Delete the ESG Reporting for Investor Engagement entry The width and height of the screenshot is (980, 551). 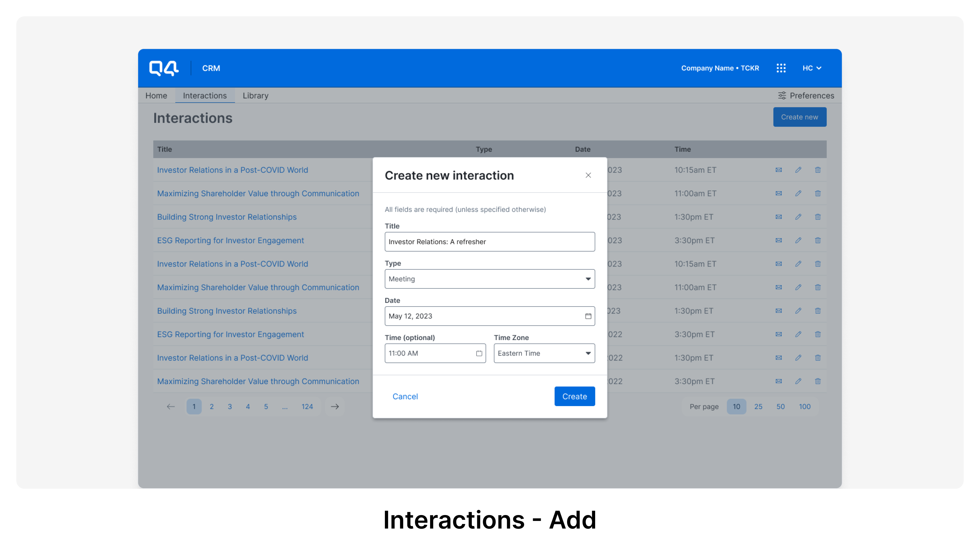coord(818,240)
